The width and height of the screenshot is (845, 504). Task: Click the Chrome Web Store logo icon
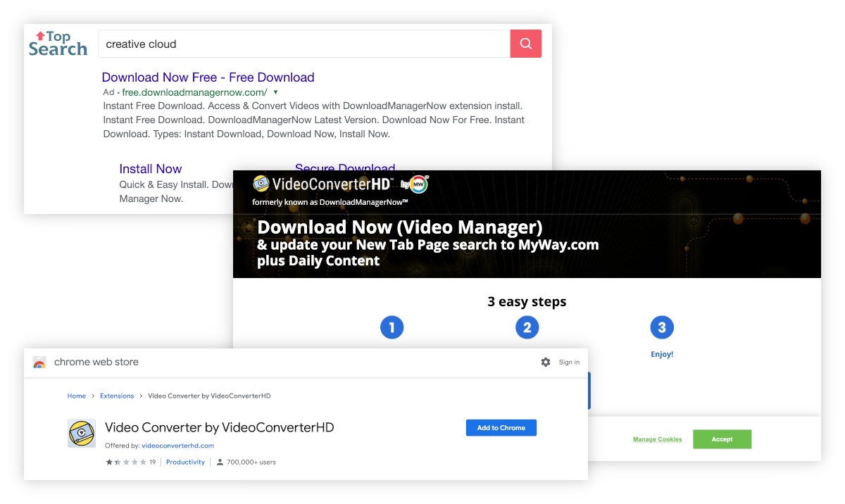(x=39, y=362)
